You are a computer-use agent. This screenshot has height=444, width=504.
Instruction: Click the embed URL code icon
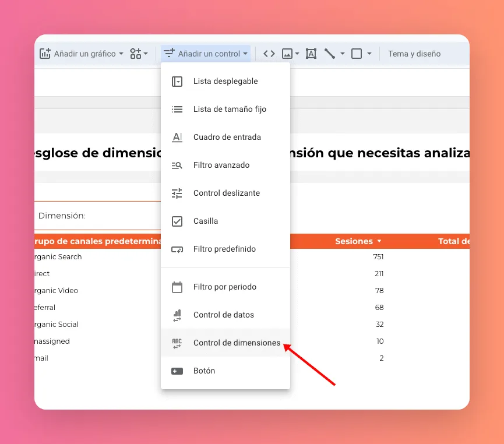point(269,54)
